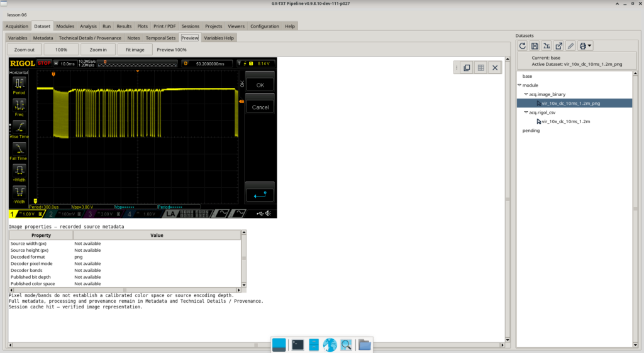
Task: Open the Projects tab
Action: pyautogui.click(x=214, y=26)
